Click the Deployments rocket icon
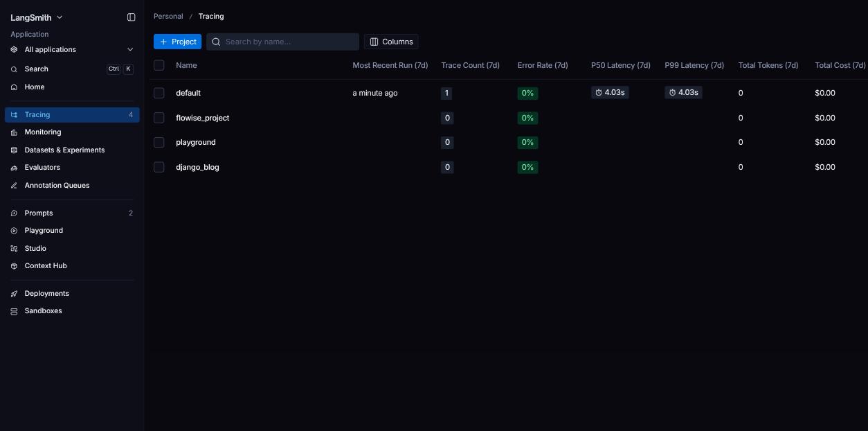This screenshot has width=868, height=431. click(x=14, y=294)
